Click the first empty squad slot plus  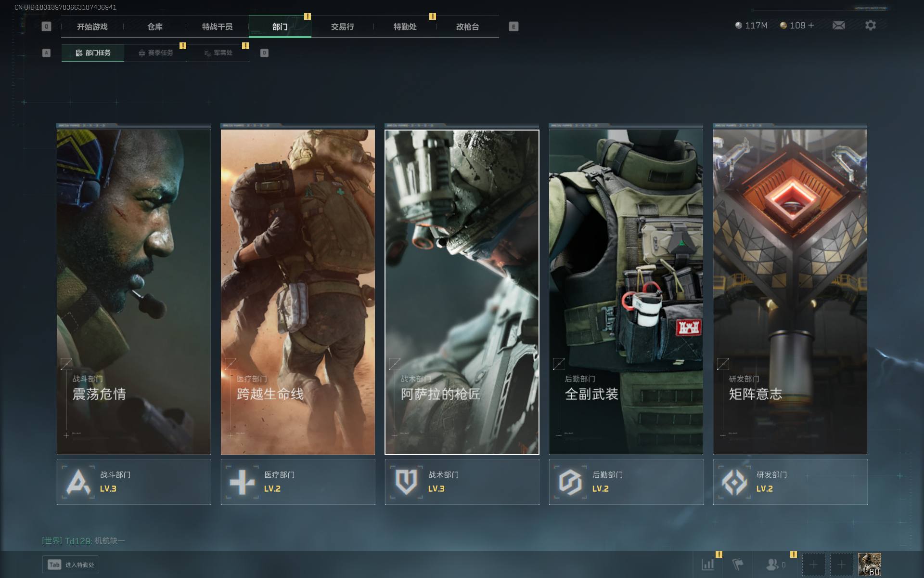(x=813, y=564)
